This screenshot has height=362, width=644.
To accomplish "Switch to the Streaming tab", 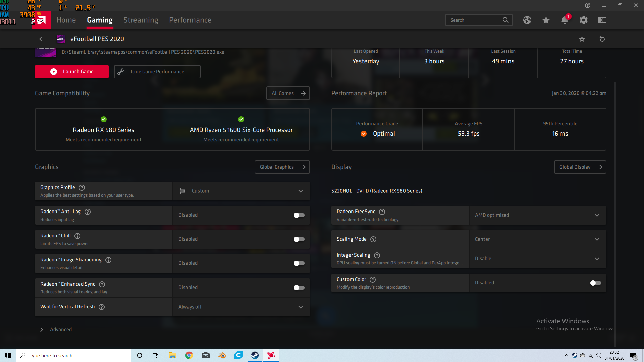I will point(141,20).
